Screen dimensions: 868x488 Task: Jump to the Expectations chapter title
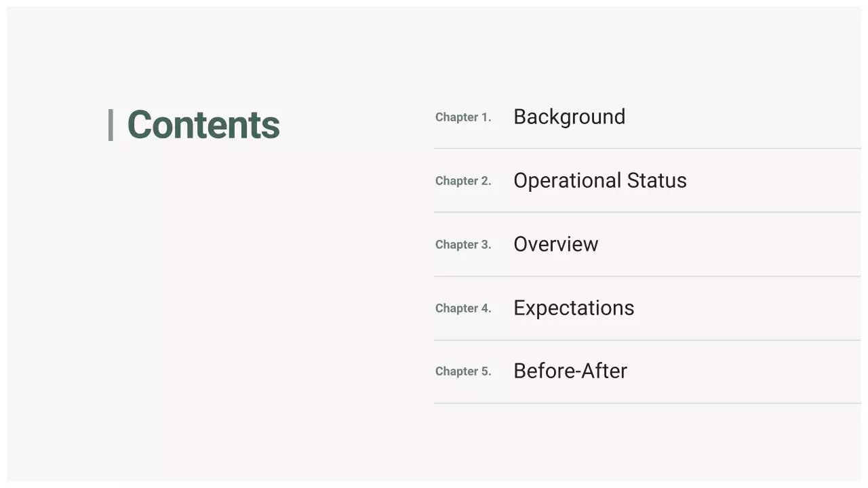click(x=574, y=308)
